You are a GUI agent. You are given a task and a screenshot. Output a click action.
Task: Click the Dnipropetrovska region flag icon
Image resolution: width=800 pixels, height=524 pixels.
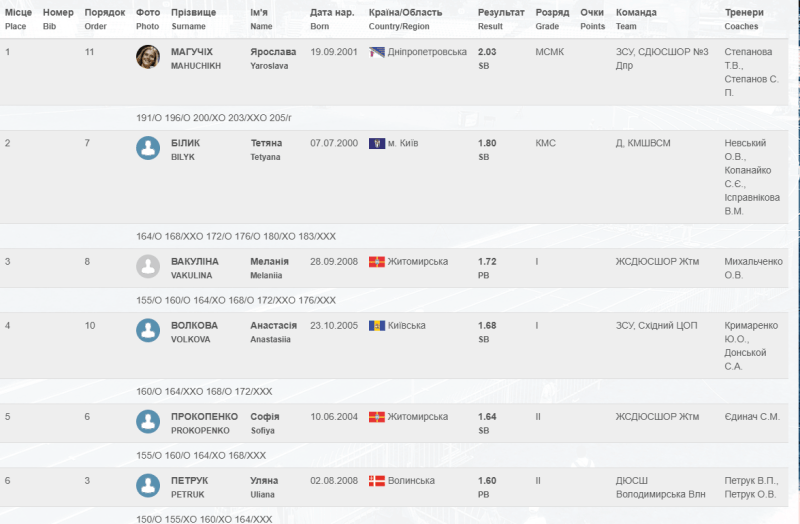coord(377,52)
